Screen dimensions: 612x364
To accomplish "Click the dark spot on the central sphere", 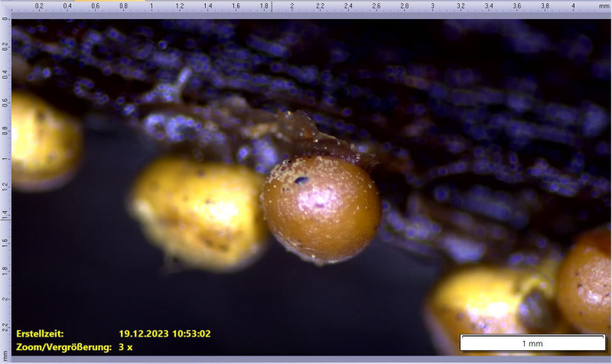I will (302, 181).
